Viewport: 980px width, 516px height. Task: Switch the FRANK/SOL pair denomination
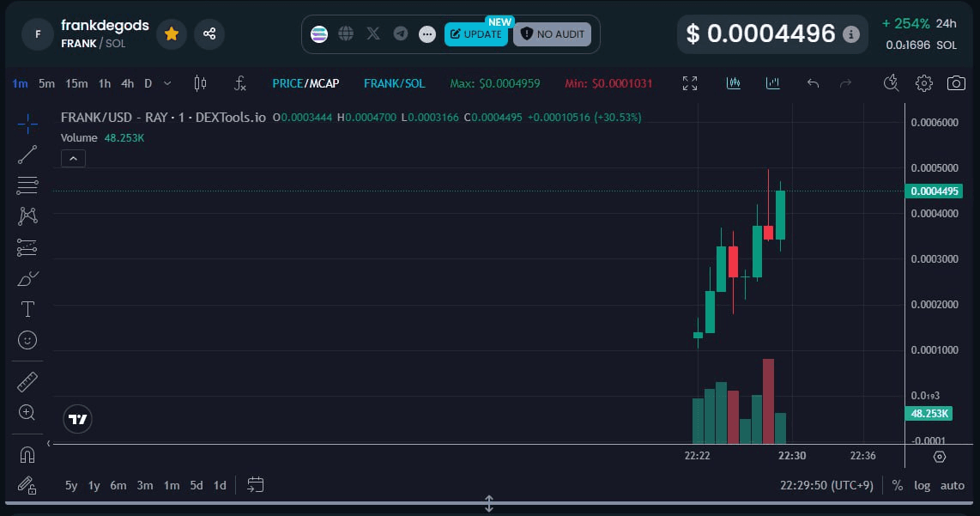tap(395, 83)
